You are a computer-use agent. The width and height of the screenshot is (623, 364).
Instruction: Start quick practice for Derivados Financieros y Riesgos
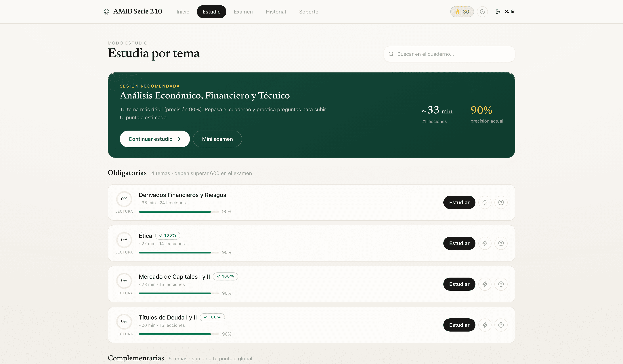485,202
